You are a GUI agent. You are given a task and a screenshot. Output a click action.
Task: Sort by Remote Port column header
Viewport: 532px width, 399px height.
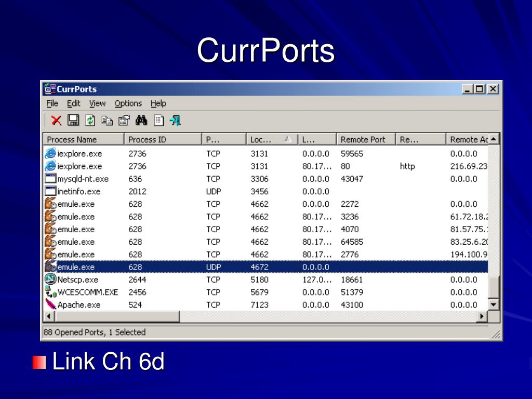click(x=366, y=139)
